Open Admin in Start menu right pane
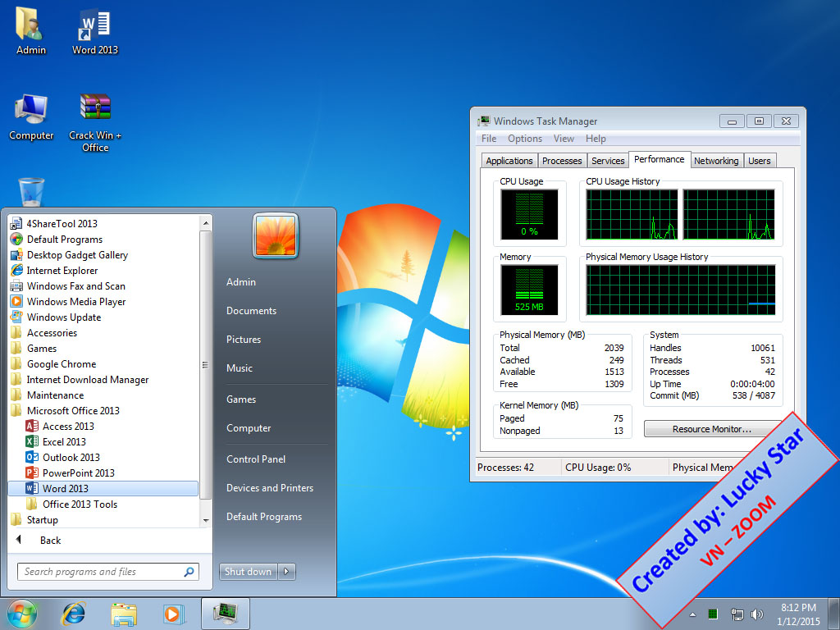840x630 pixels. click(x=241, y=282)
